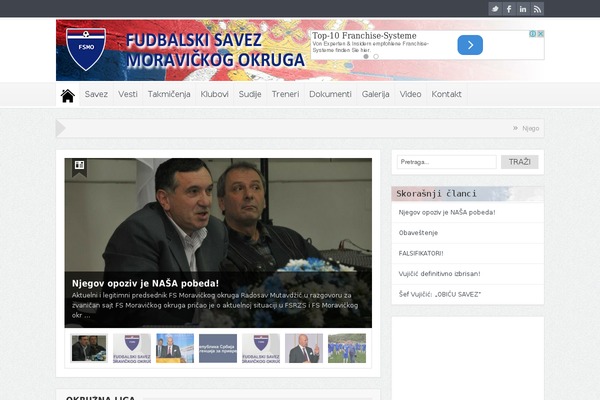Select first slider thumbnail with two men
The height and width of the screenshot is (400, 600).
pyautogui.click(x=89, y=348)
